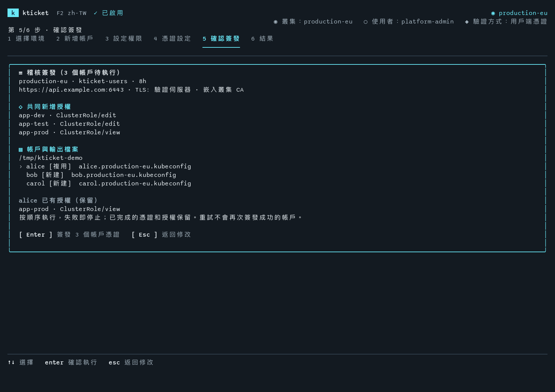Click the 叢集：production-eu status entry

(x=313, y=21)
